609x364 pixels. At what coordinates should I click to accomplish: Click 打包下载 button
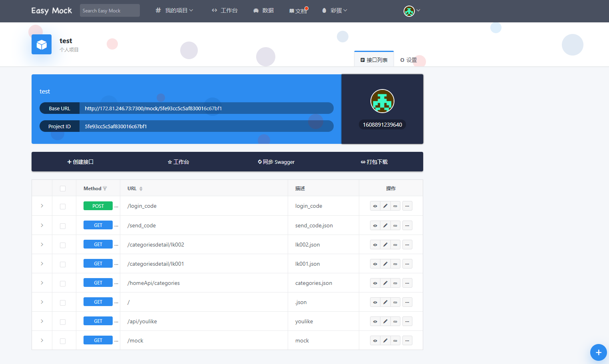pos(374,162)
